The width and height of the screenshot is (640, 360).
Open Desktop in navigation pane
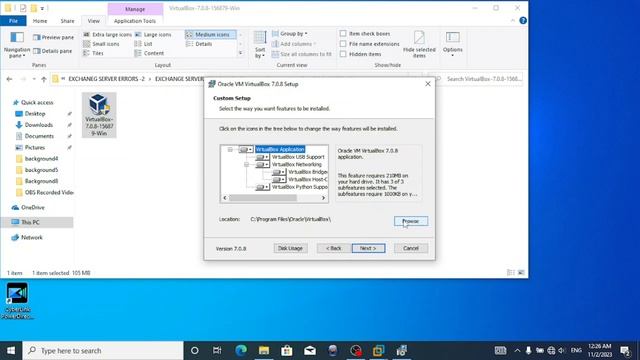pos(35,113)
